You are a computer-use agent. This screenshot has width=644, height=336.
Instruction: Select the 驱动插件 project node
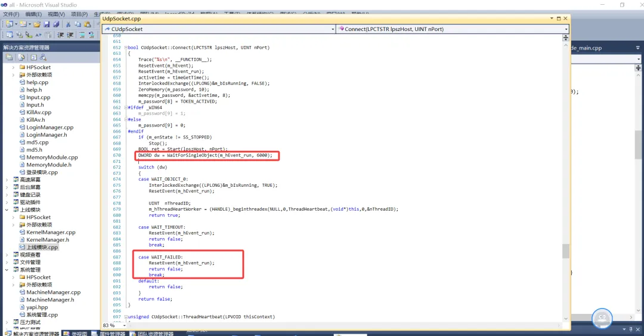[30, 202]
